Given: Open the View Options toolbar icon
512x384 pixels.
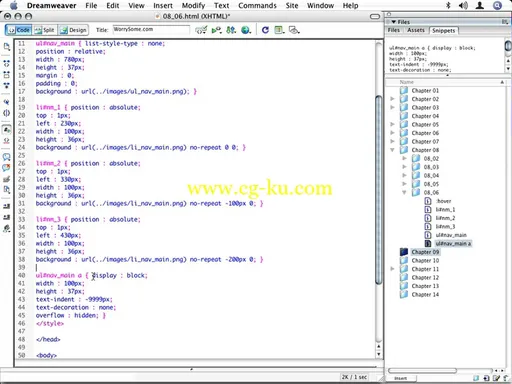Looking at the screenshot, I should point(279,30).
